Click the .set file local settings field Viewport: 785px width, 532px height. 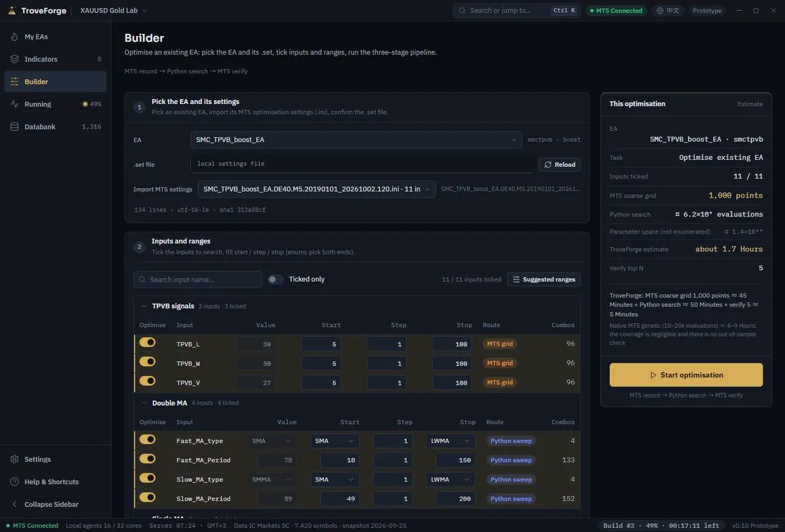click(x=362, y=164)
